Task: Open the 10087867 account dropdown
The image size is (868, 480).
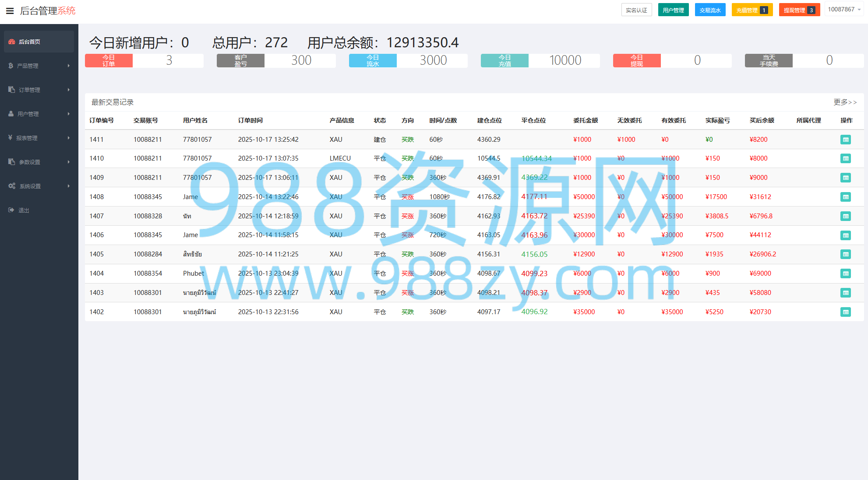Action: click(x=844, y=9)
